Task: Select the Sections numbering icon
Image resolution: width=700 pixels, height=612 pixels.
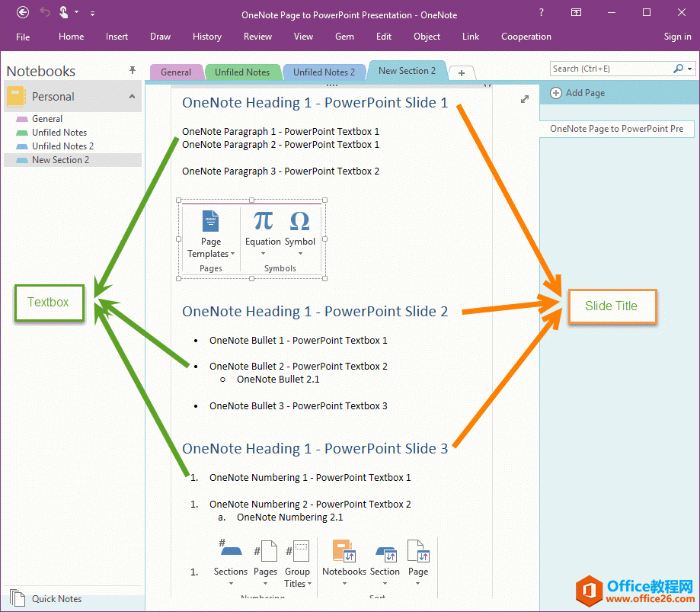Action: (x=230, y=556)
